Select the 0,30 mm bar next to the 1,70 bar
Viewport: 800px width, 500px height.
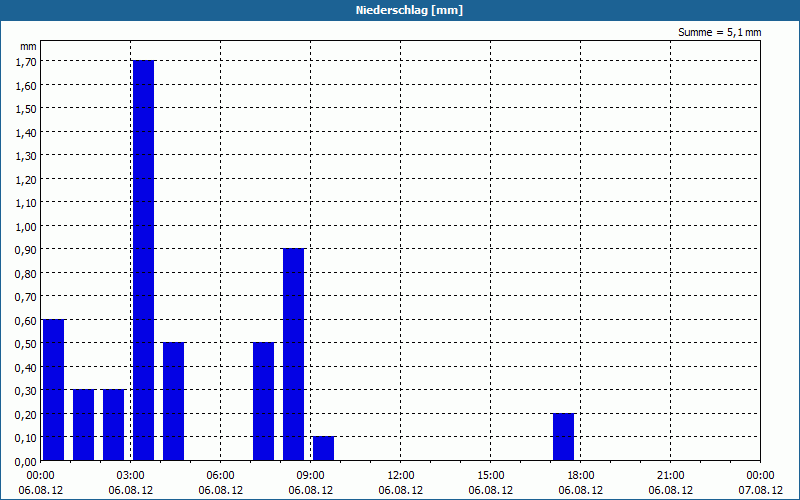coord(113,425)
